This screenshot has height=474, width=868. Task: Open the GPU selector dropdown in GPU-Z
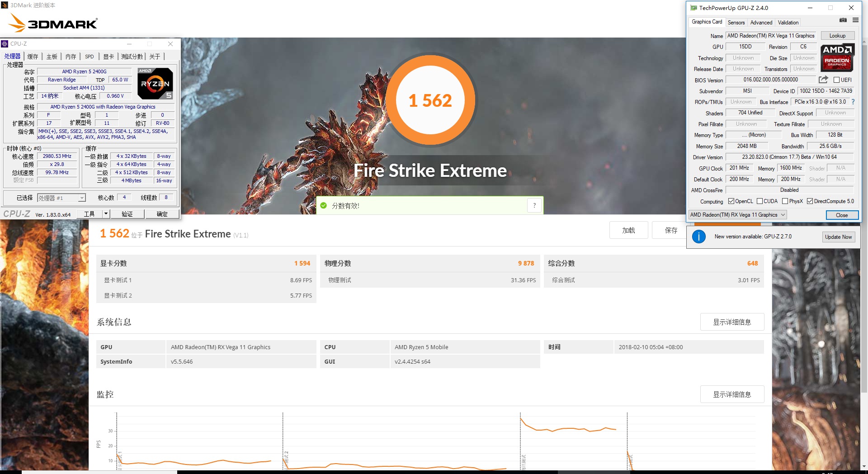737,215
